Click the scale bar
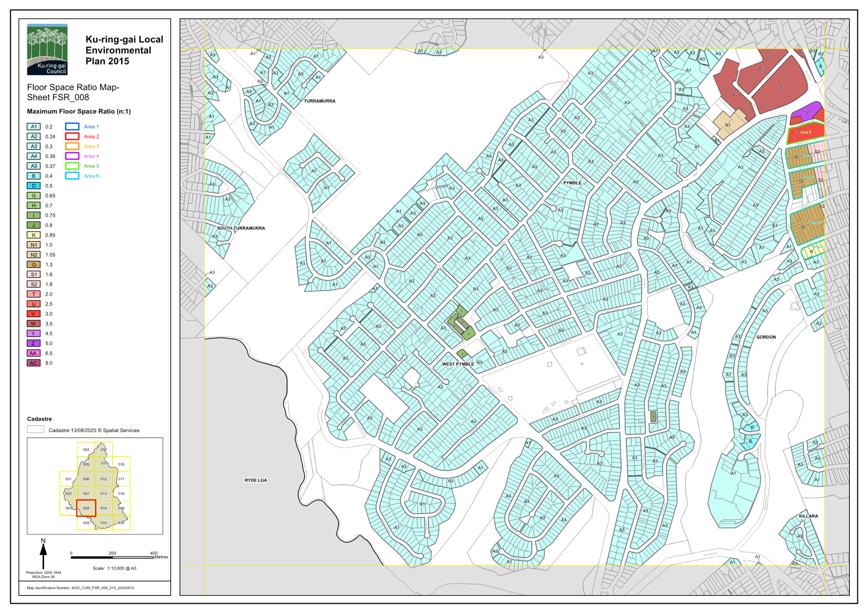This screenshot has width=868, height=614. [113, 557]
